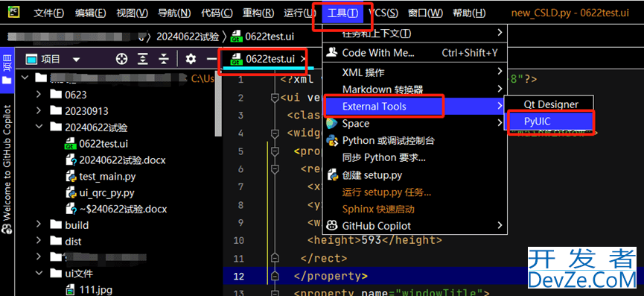Toggle the 项目 side tab
Viewport: 644px width, 296px height.
click(x=7, y=70)
